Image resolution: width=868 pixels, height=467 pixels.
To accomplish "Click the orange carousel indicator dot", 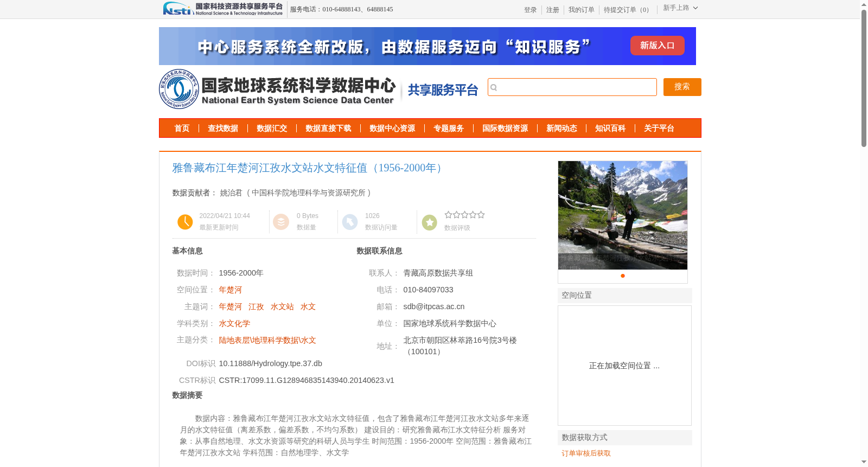I will click(x=623, y=276).
